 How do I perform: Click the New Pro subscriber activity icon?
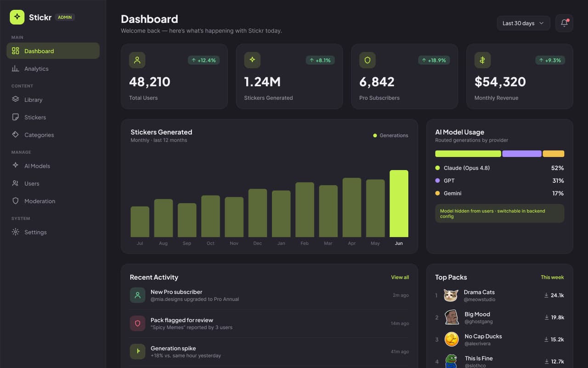coord(137,295)
